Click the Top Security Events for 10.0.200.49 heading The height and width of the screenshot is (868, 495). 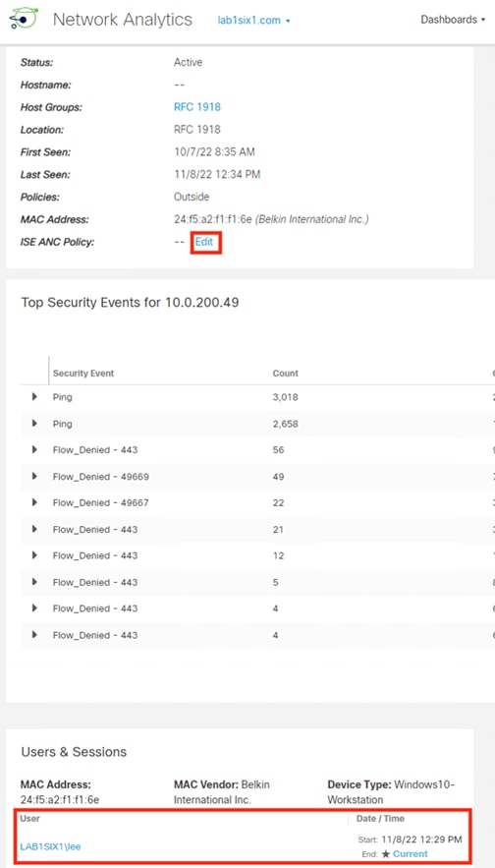[x=130, y=302]
